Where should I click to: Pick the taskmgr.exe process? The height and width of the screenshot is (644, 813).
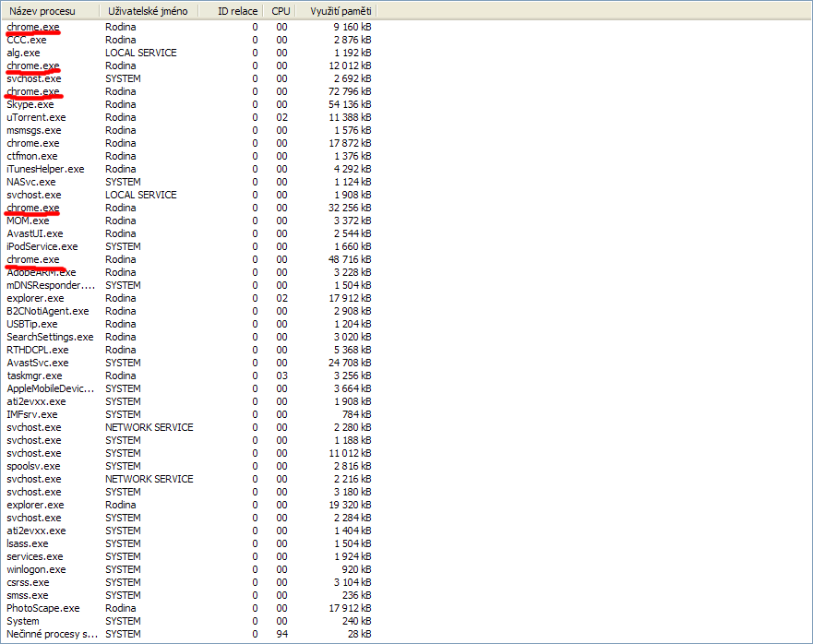34,376
